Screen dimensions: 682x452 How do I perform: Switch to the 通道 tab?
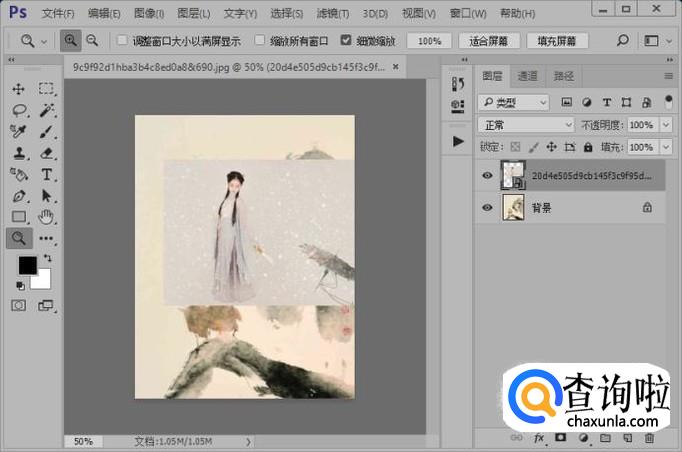(527, 76)
